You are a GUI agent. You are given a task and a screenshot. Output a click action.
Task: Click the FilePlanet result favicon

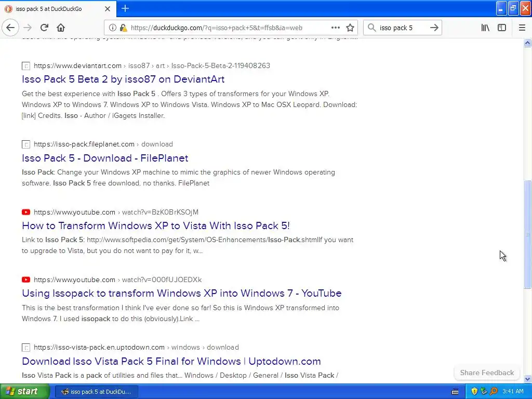click(x=26, y=144)
